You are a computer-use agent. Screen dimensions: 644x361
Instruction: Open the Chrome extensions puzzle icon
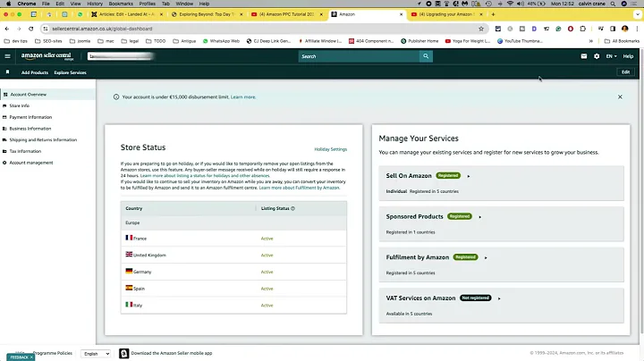coord(582,29)
